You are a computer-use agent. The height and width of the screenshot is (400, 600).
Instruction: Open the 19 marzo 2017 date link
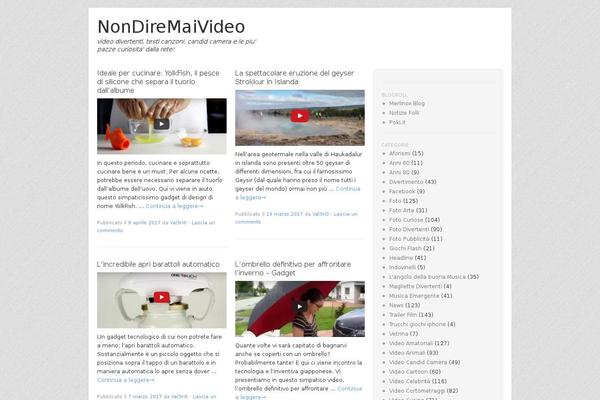(x=284, y=214)
